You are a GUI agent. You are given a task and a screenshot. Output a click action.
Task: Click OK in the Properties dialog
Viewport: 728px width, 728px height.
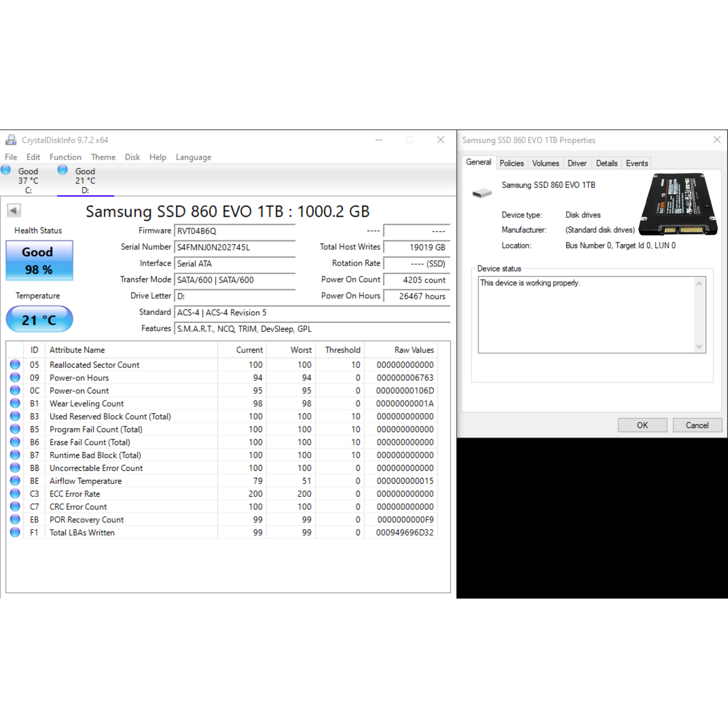click(643, 425)
